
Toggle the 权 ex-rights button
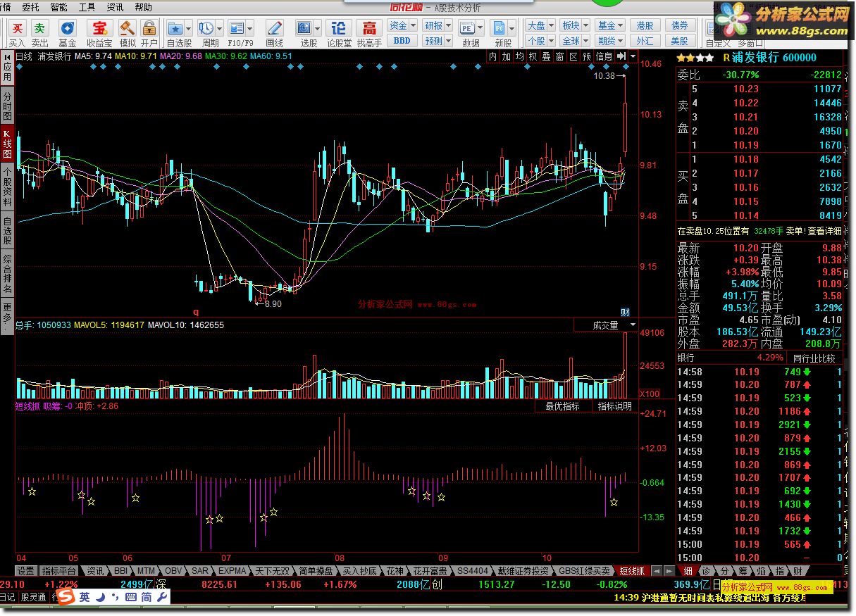(x=533, y=56)
